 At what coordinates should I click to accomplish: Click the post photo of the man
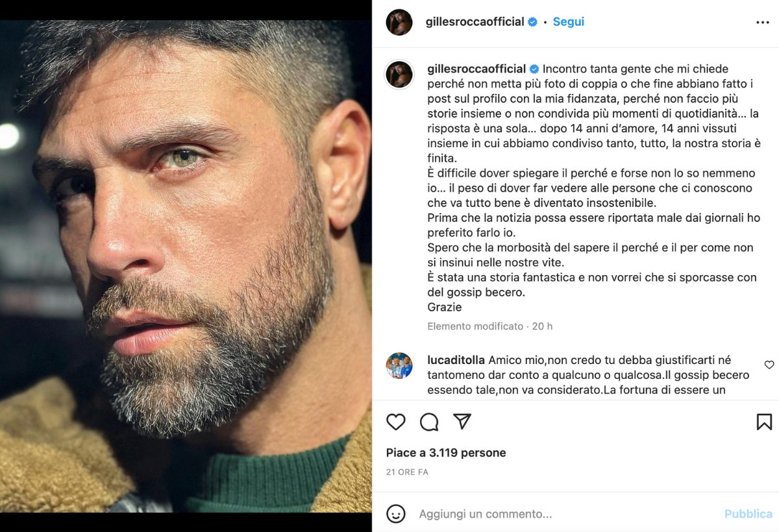(x=186, y=266)
